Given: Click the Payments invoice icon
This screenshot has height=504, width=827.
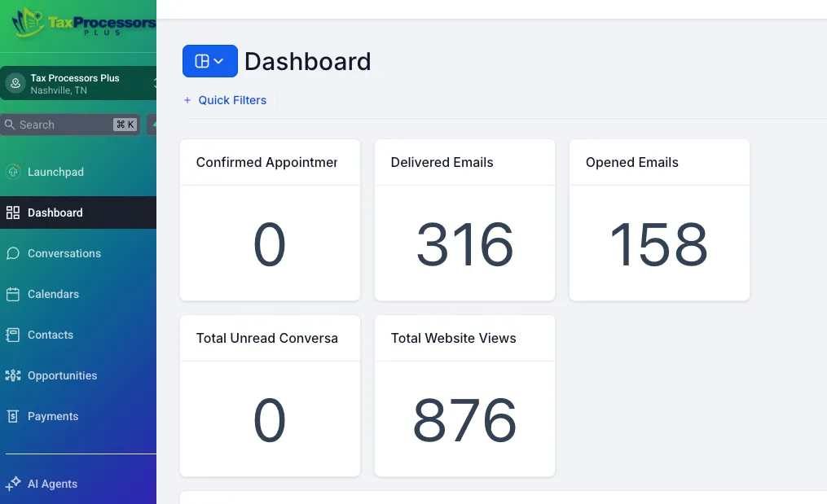Looking at the screenshot, I should 13,417.
